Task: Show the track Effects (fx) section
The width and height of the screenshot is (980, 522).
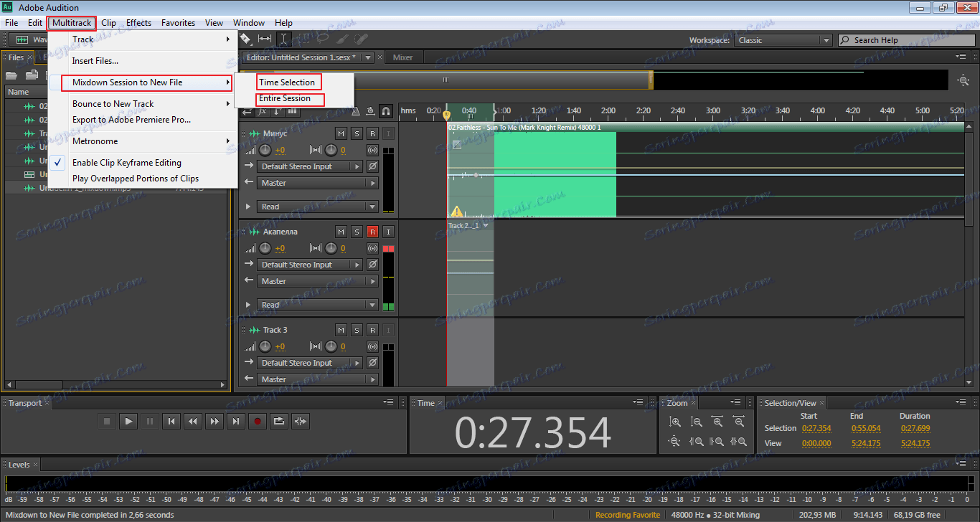Action: [x=262, y=111]
